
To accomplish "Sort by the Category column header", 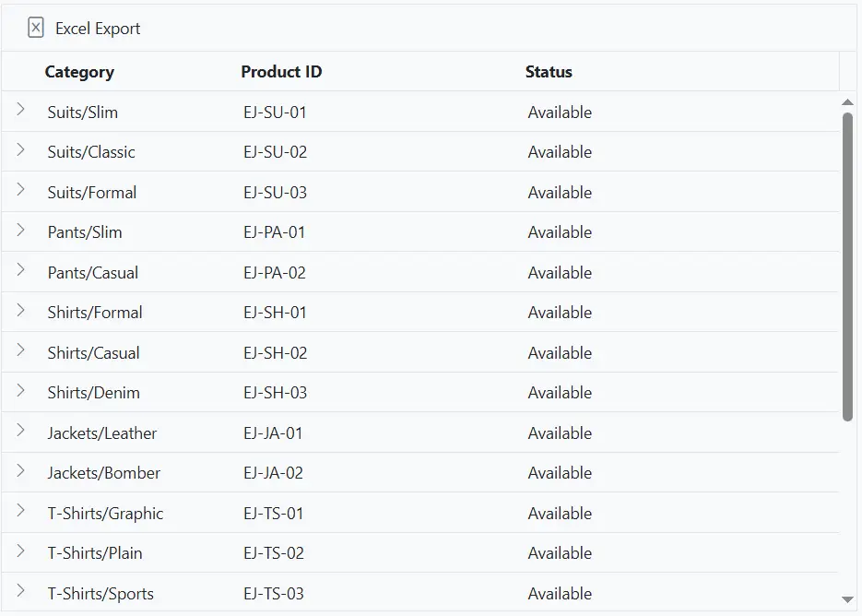I will pyautogui.click(x=79, y=72).
